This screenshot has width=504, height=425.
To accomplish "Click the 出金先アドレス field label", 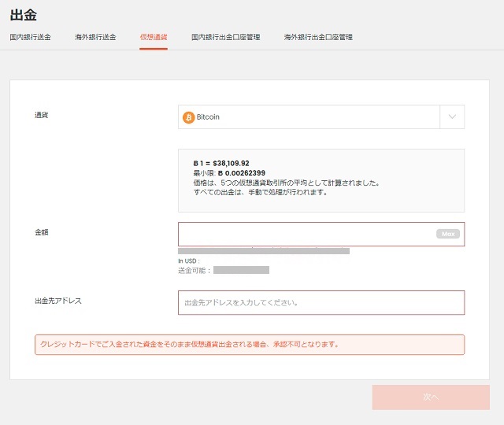I will pyautogui.click(x=58, y=301).
